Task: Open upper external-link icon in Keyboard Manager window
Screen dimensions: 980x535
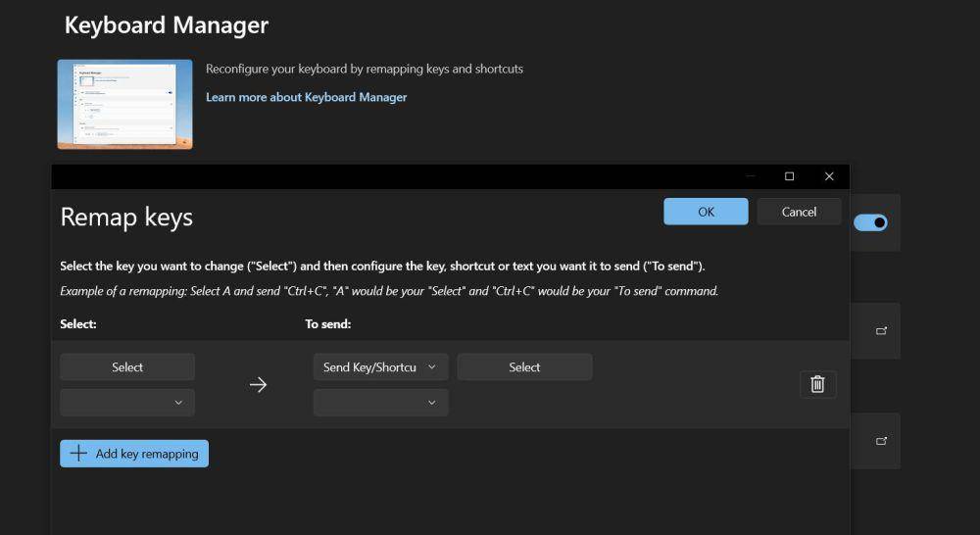Action: pos(881,330)
